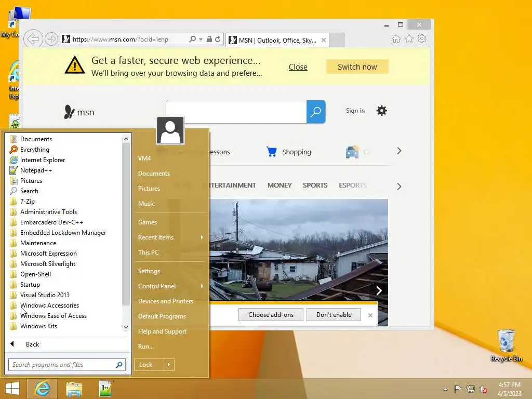The image size is (532, 399).
Task: Select the MONEY tab on MSN
Action: [280, 185]
